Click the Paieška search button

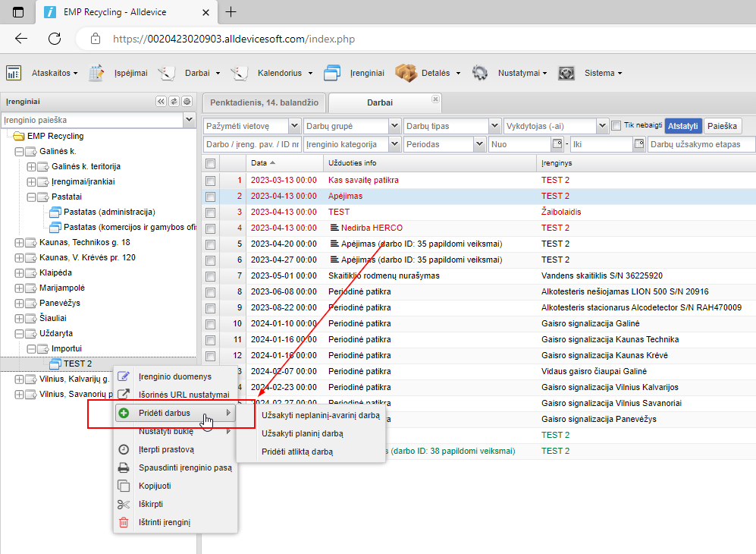pyautogui.click(x=723, y=126)
